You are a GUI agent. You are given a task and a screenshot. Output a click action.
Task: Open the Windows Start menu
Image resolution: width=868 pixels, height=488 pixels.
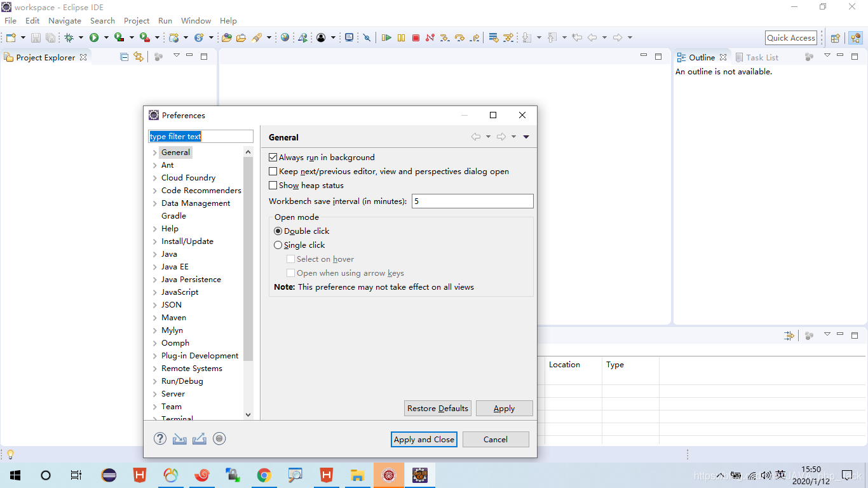point(15,475)
